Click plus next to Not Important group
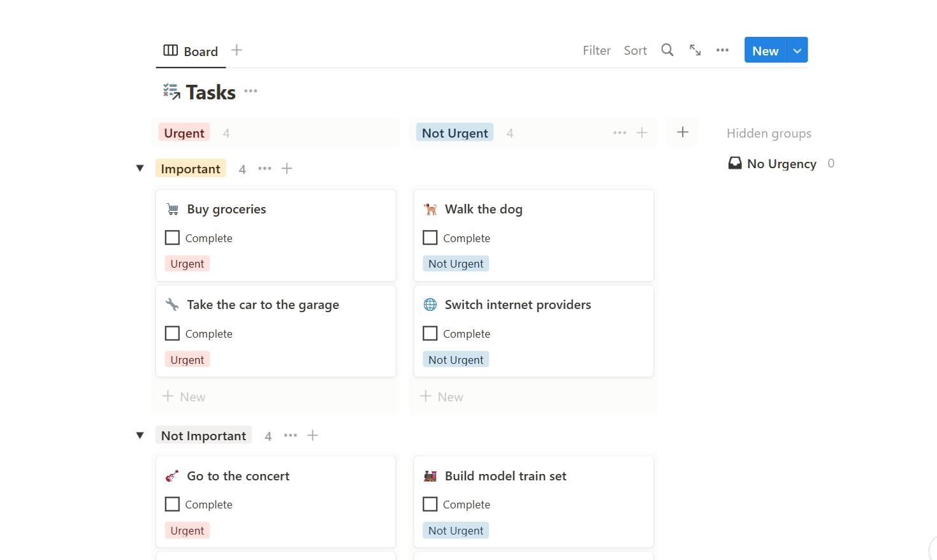Viewport: 937px width, 560px height. (x=312, y=436)
